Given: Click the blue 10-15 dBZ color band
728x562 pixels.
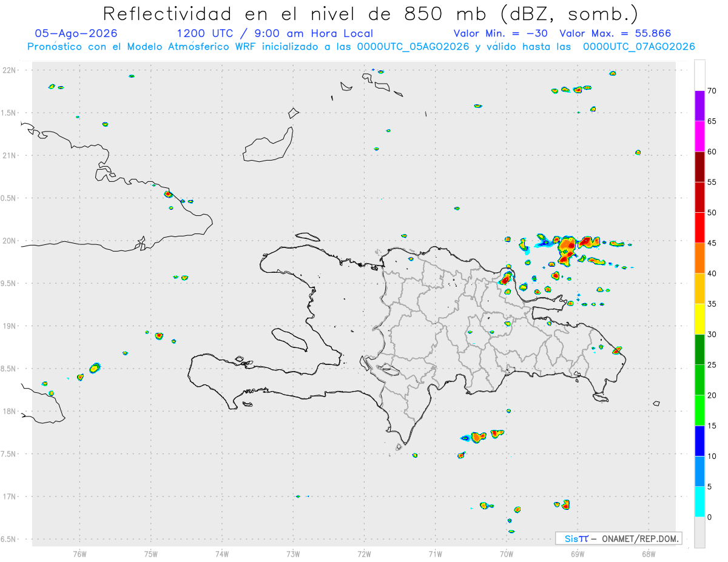Looking at the screenshot, I should tap(699, 441).
